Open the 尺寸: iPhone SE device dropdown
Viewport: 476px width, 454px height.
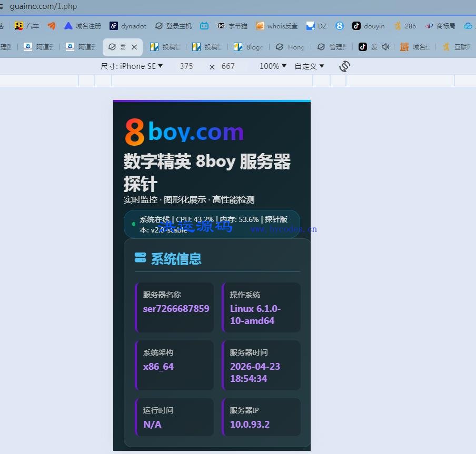132,66
